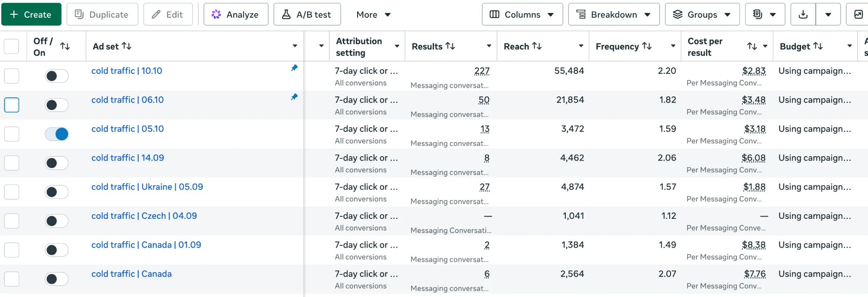Viewport: 868px width, 297px height.
Task: Open Frequency column options arrow
Action: (673, 46)
